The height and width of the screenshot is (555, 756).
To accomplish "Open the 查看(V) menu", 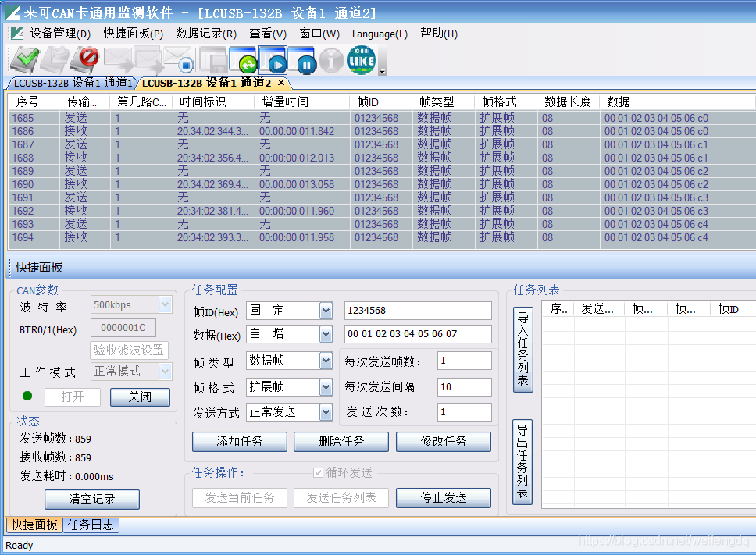I will tap(268, 34).
